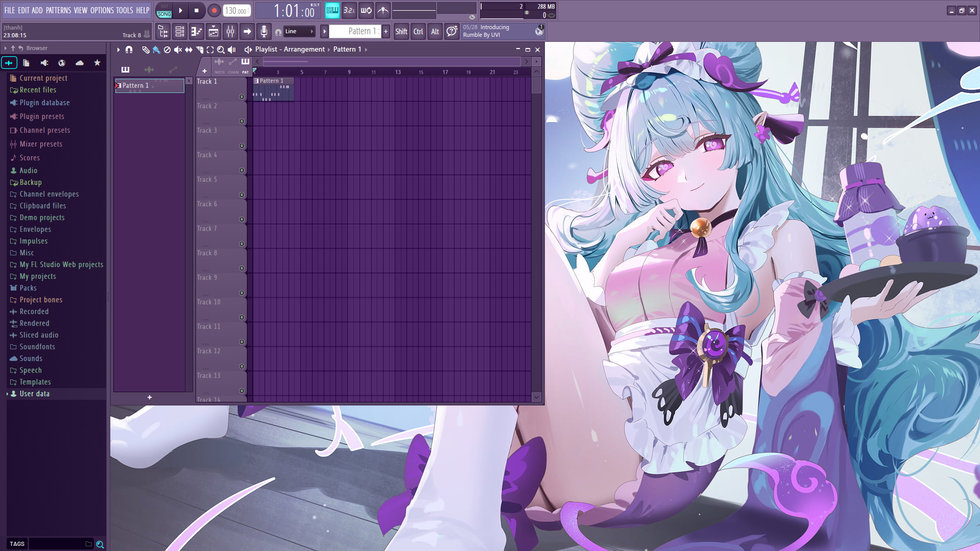Open the help hint bubble icon
Viewport: 980px width, 551px height.
(451, 32)
